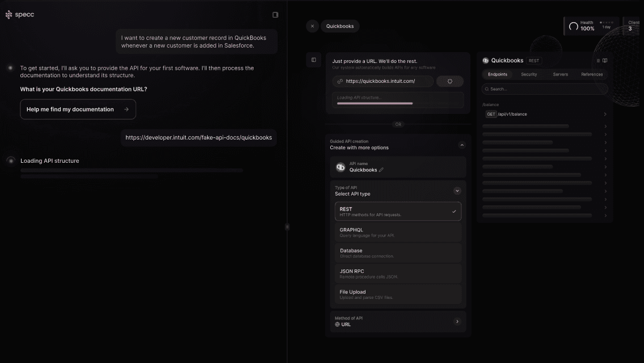
Task: Toggle the chat sidebar panel icon
Action: (x=275, y=15)
